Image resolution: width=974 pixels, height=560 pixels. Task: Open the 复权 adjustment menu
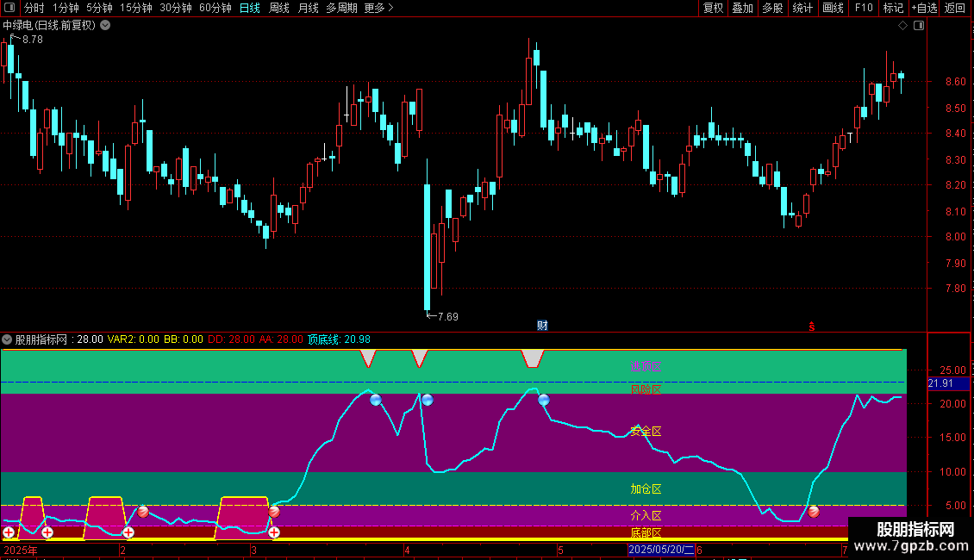(x=713, y=8)
